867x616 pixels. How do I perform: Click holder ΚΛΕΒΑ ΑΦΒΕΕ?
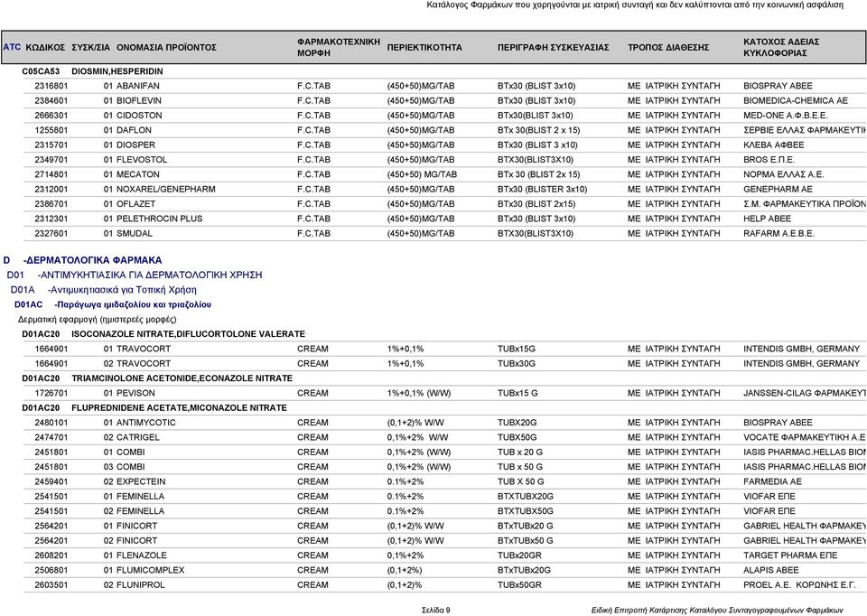774,145
